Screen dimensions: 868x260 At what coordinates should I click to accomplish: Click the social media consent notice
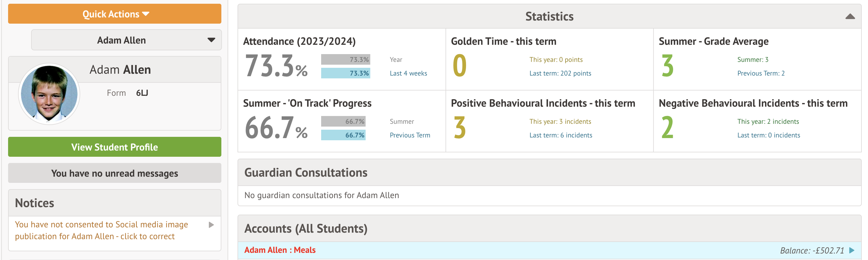click(x=101, y=230)
